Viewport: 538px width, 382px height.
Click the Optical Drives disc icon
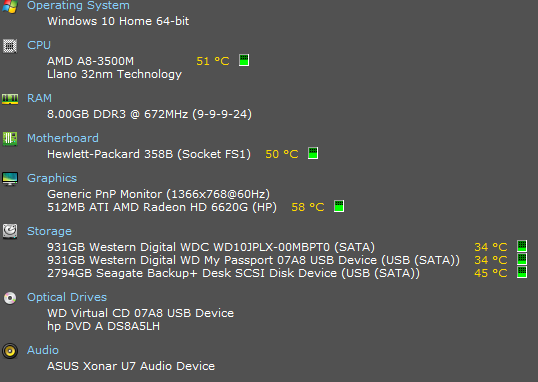[x=10, y=298]
